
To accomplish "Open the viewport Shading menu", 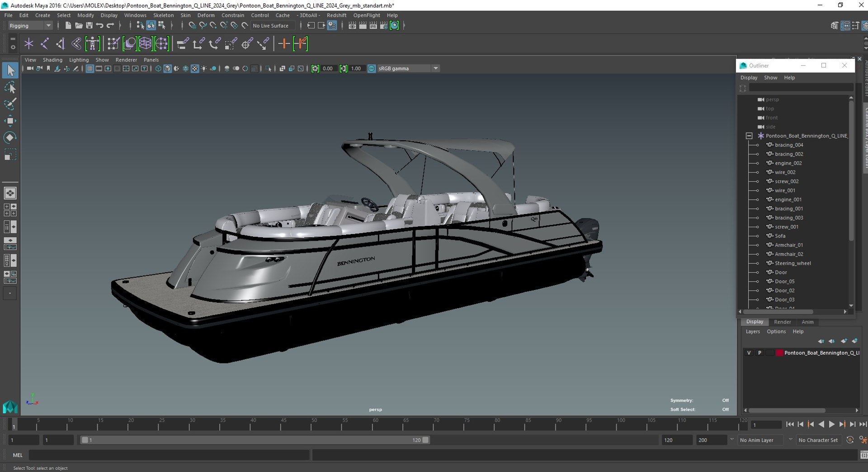I will click(x=52, y=60).
